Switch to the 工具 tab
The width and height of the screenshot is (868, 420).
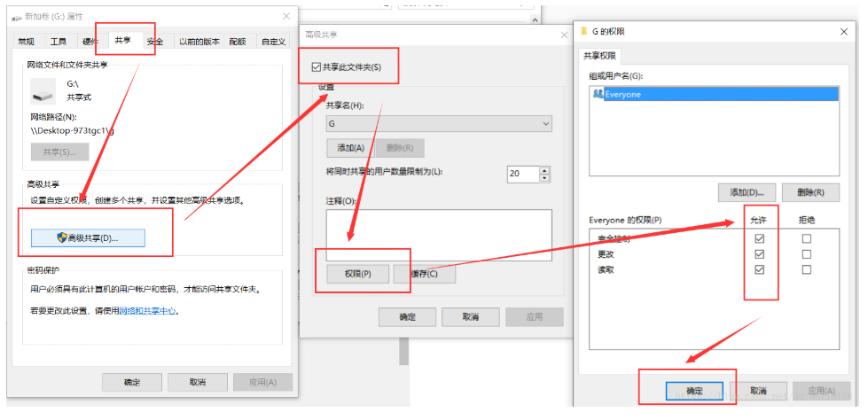(x=59, y=42)
